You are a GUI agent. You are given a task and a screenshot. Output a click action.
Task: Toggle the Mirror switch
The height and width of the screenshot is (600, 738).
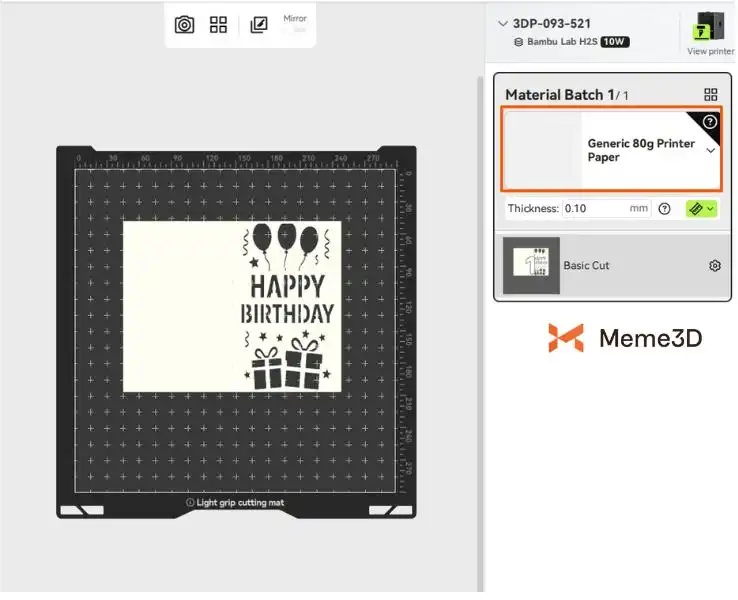coord(295,30)
